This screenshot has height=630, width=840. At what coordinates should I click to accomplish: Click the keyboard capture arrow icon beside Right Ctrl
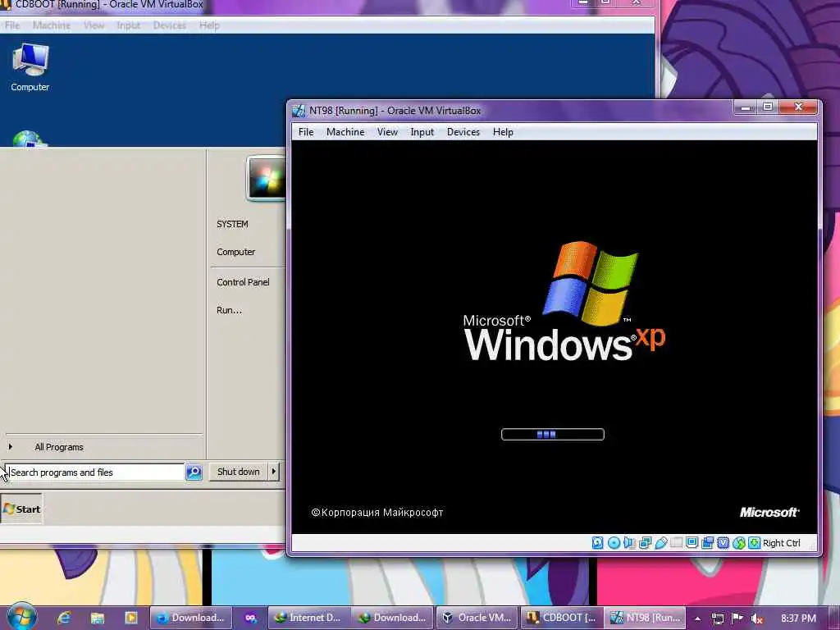tap(755, 543)
